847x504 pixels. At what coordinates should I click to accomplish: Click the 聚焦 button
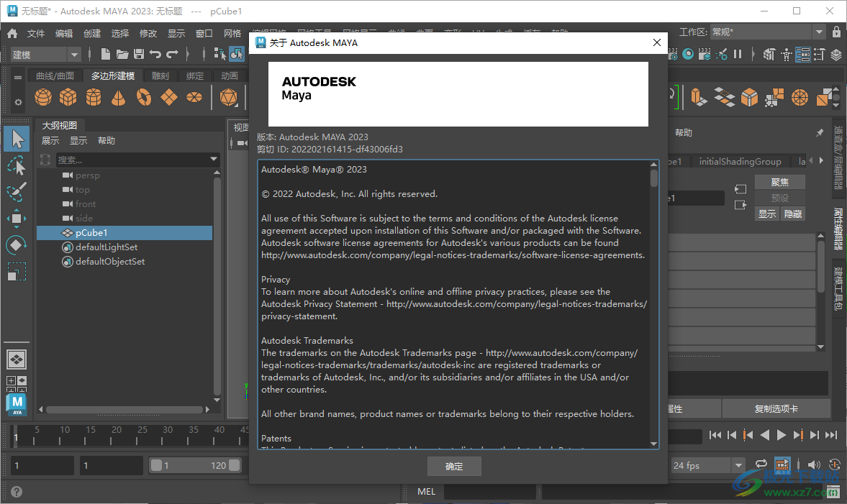point(779,183)
